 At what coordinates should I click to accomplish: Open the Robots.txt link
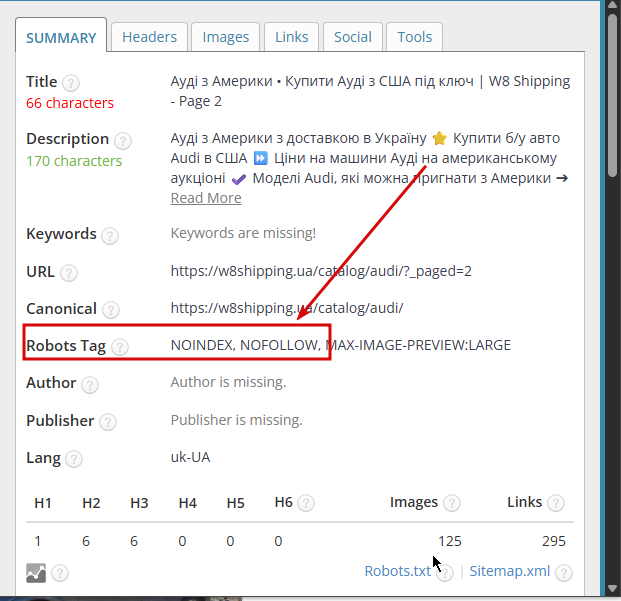(x=398, y=571)
